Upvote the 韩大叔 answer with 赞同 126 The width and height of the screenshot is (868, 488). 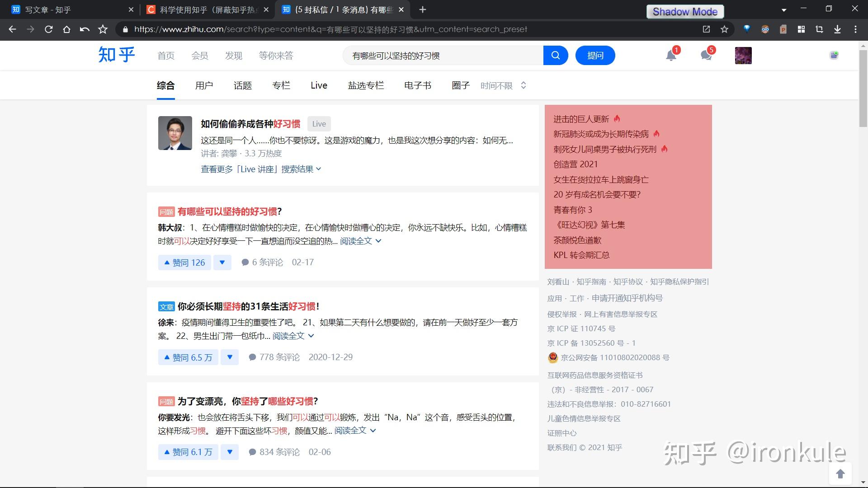coord(184,263)
